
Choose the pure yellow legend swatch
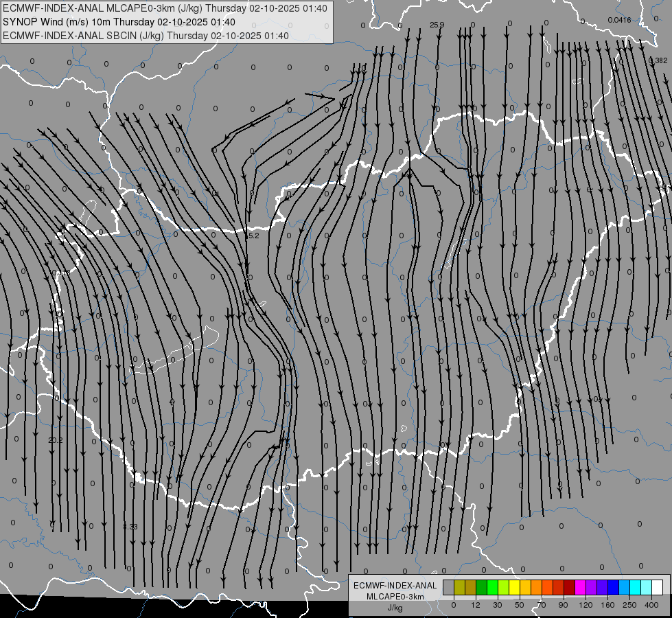[x=515, y=587]
